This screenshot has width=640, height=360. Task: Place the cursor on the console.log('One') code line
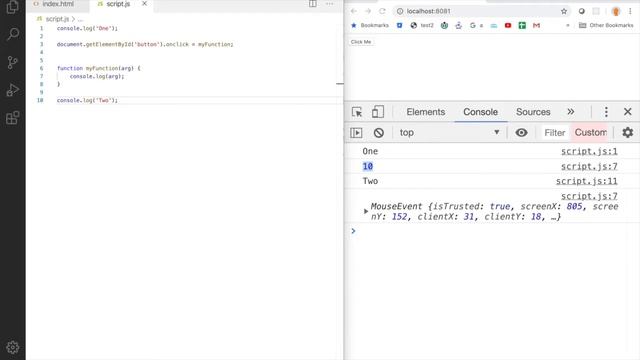87,28
